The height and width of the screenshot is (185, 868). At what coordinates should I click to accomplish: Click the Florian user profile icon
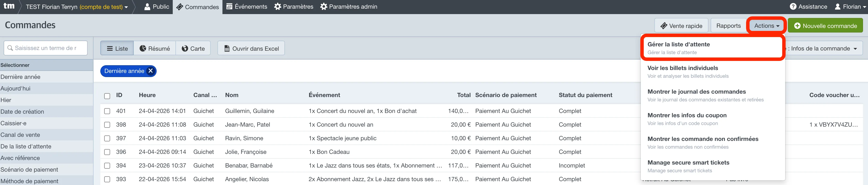[x=838, y=7]
